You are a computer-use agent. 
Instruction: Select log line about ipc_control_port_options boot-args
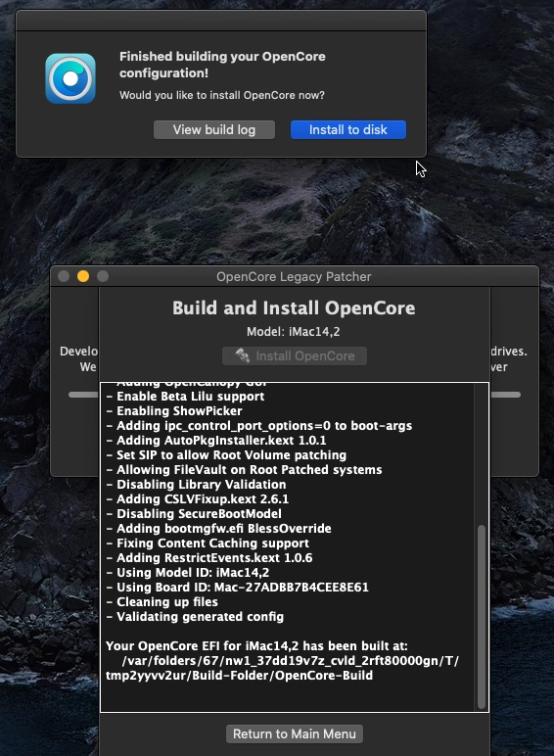coord(259,426)
